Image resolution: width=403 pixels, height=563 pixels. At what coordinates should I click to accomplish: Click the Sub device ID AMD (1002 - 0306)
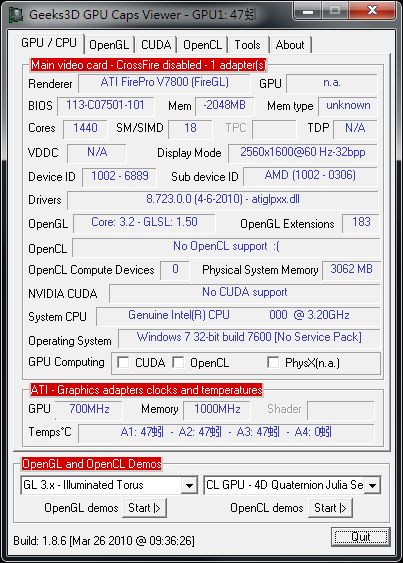310,176
